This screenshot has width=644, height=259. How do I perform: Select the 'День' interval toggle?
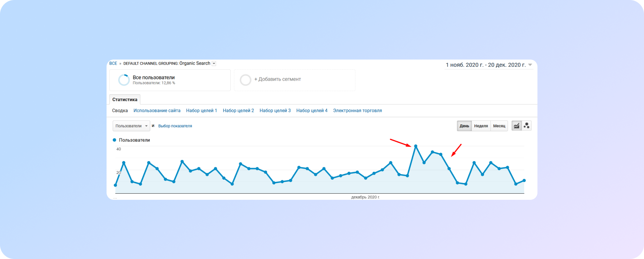[464, 126]
